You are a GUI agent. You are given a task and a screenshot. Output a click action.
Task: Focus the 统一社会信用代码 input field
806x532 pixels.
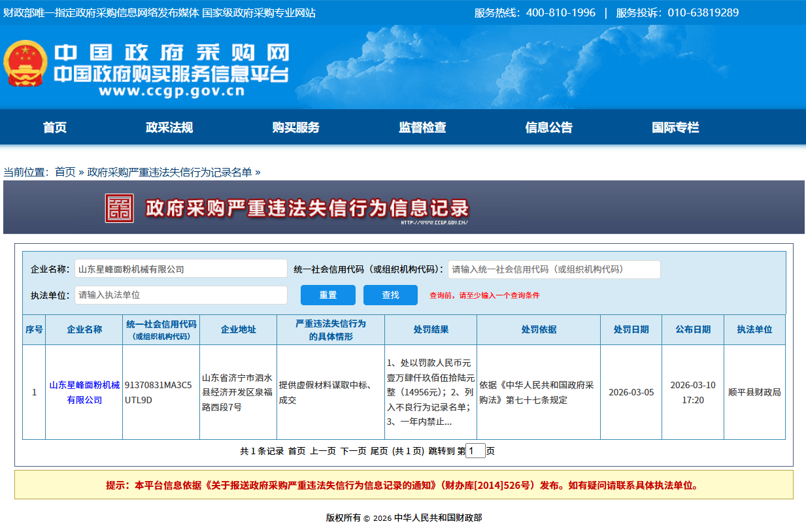[554, 269]
